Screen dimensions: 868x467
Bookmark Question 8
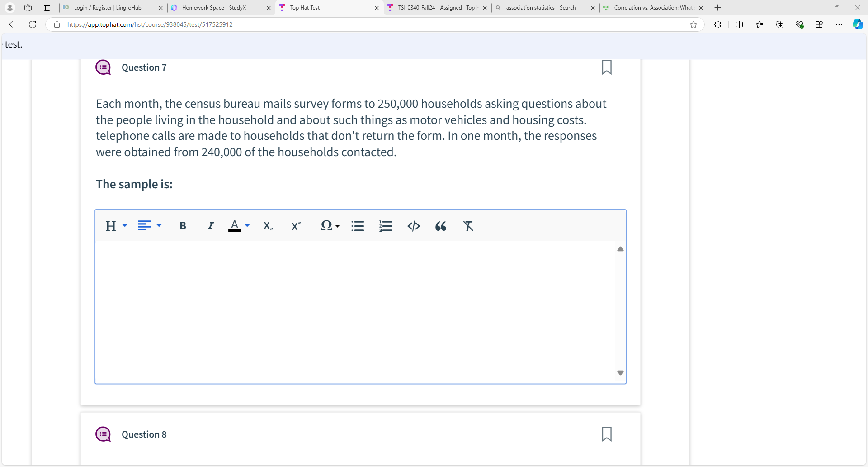[x=607, y=434]
